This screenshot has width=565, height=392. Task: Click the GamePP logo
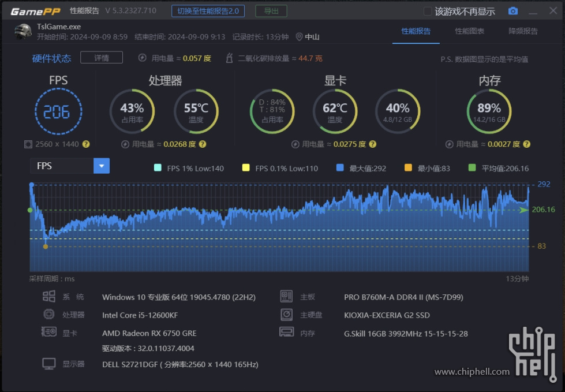[x=35, y=12]
